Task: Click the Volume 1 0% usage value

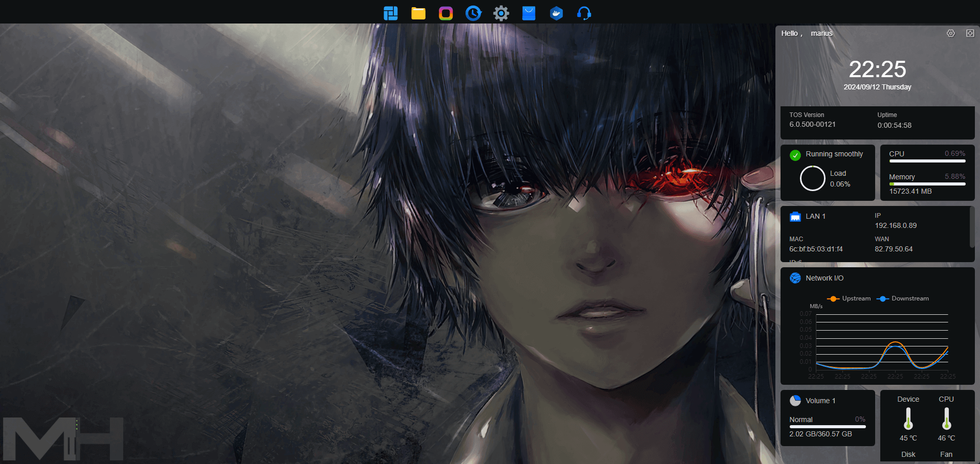Action: tap(860, 419)
